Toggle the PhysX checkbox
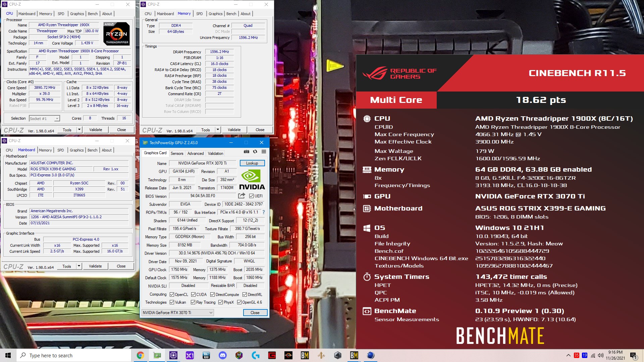The width and height of the screenshot is (644, 362). 221,302
